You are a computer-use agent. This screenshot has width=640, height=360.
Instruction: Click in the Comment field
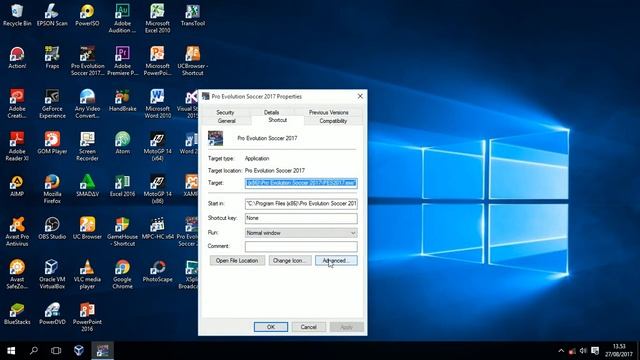301,246
